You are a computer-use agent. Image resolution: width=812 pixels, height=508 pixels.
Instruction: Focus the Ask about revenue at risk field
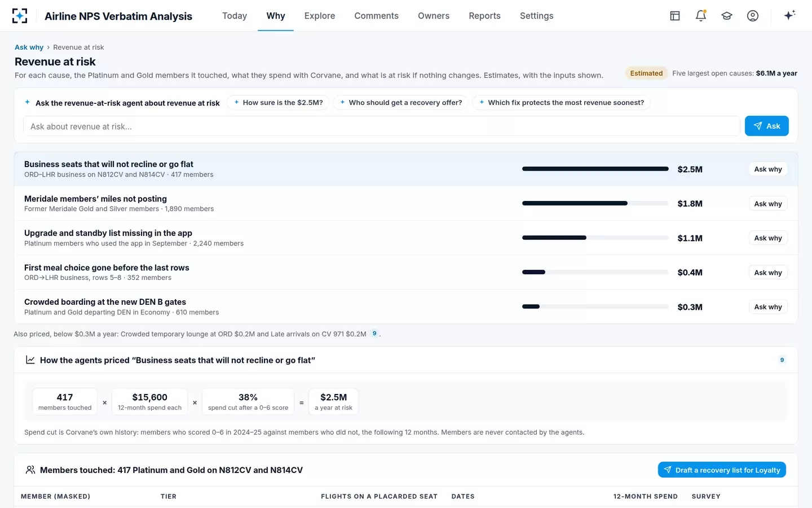(x=381, y=126)
